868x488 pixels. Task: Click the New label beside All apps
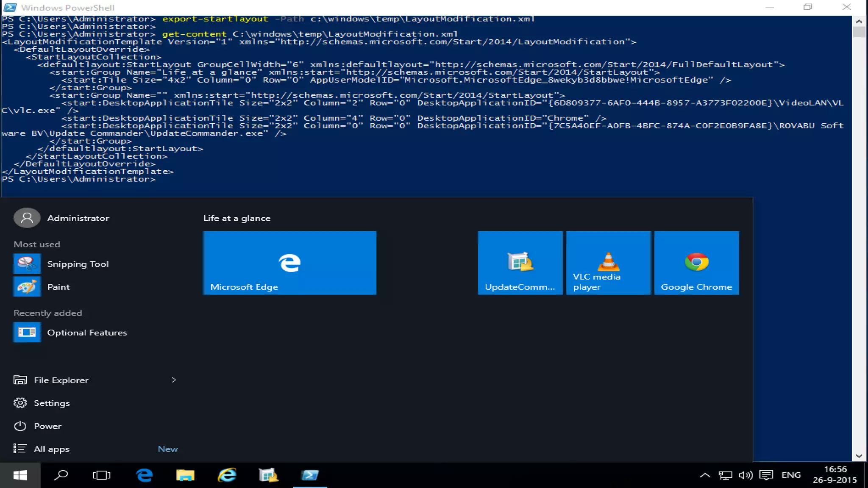pyautogui.click(x=168, y=449)
